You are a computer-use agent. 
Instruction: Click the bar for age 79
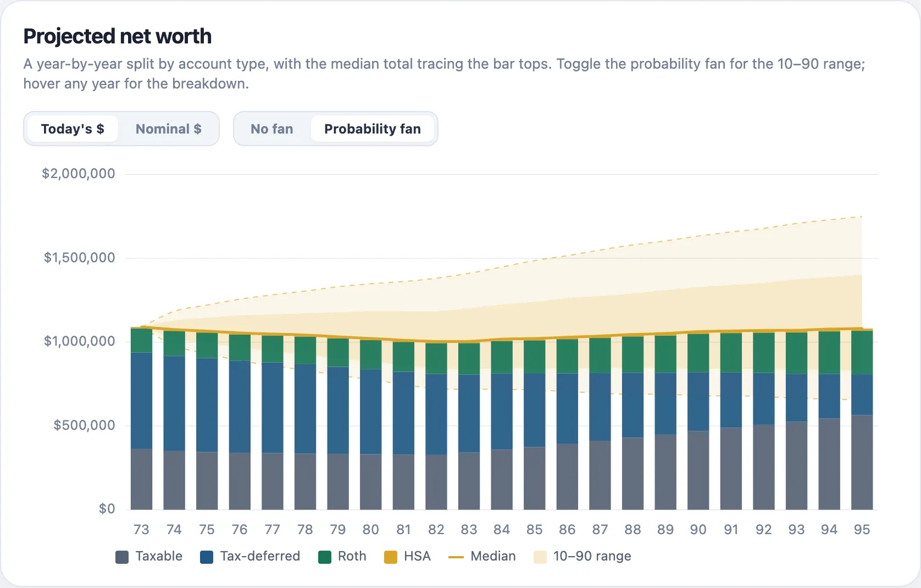pyautogui.click(x=338, y=424)
